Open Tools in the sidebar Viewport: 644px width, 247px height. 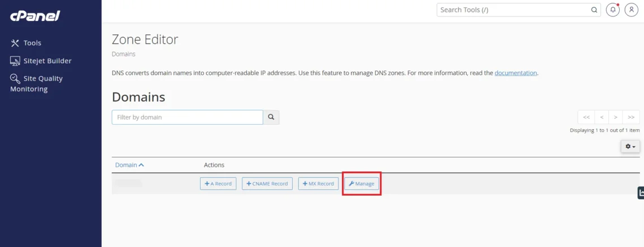click(26, 43)
